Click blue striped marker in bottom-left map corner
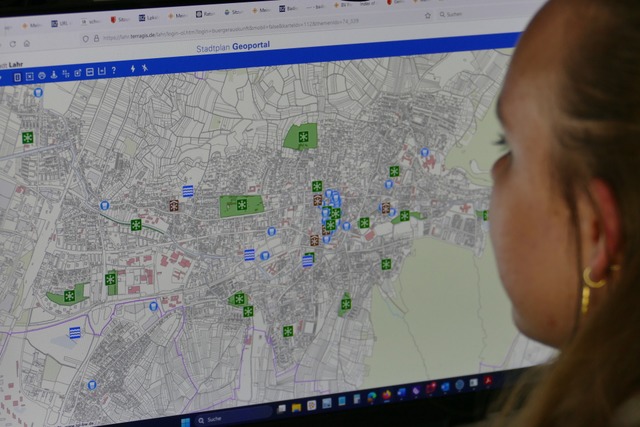Screen dimensions: 640x427 click(x=75, y=332)
